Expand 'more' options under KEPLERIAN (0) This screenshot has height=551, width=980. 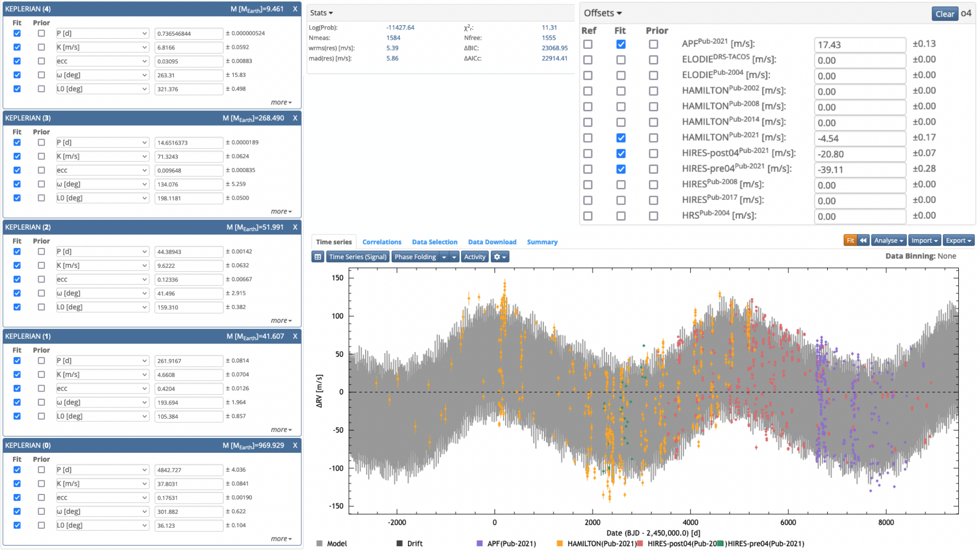click(x=281, y=539)
